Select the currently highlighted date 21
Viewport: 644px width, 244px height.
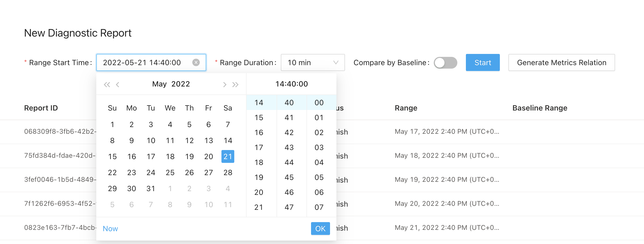[x=228, y=157]
